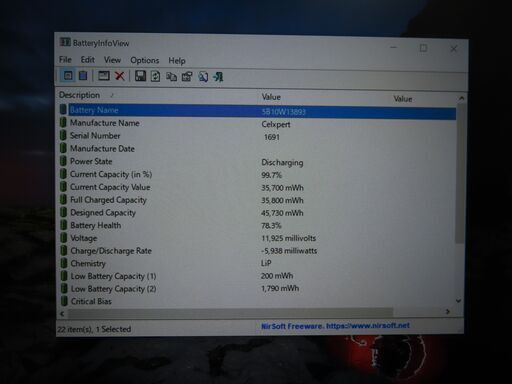Click the Find toolbar icon
The height and width of the screenshot is (384, 512).
click(203, 77)
